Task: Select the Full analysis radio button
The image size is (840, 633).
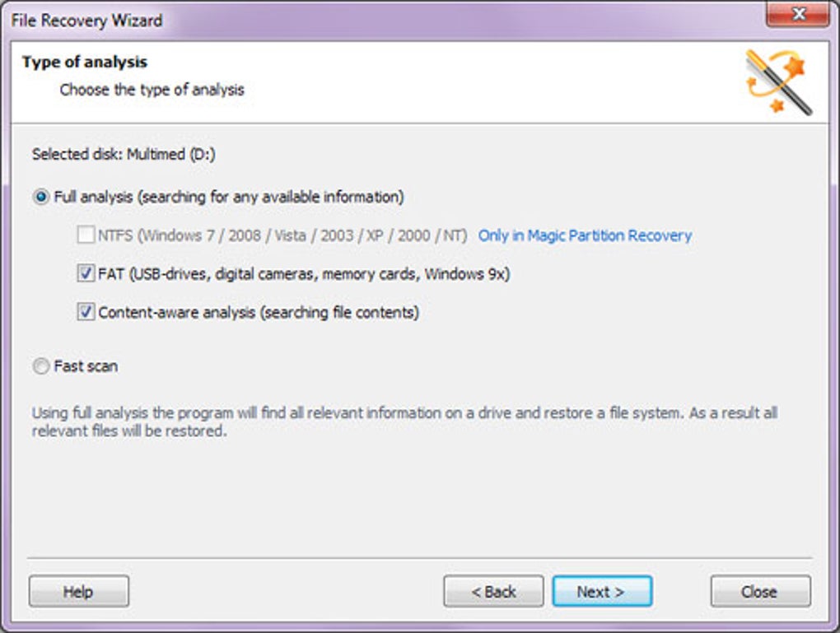Action: (x=41, y=198)
